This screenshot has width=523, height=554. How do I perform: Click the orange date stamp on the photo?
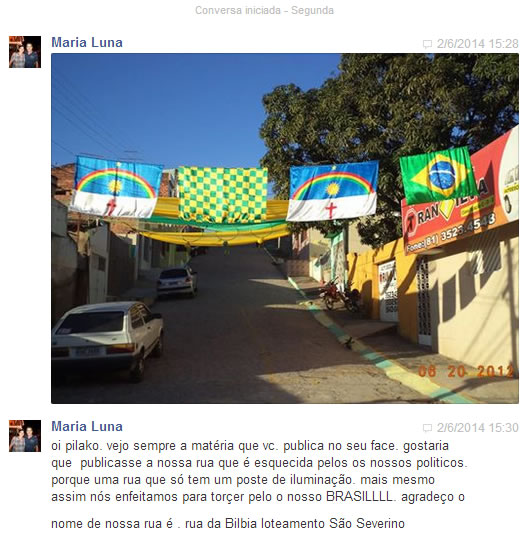click(x=466, y=371)
